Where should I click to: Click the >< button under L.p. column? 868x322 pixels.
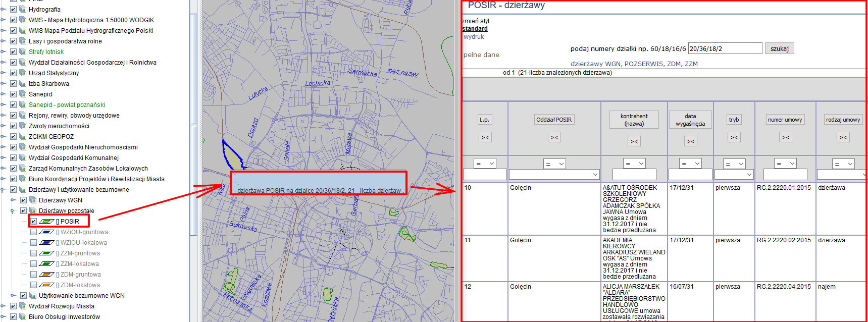click(485, 137)
